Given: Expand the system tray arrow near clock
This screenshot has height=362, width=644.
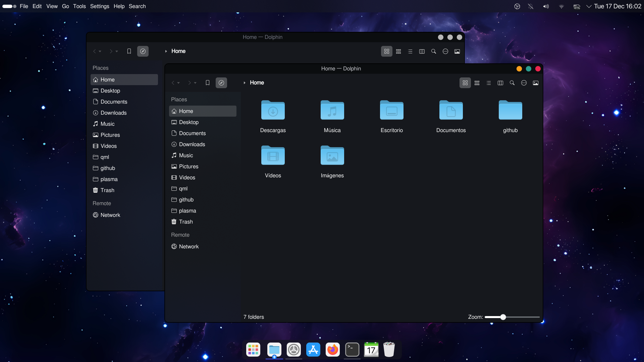Looking at the screenshot, I should click(589, 6).
